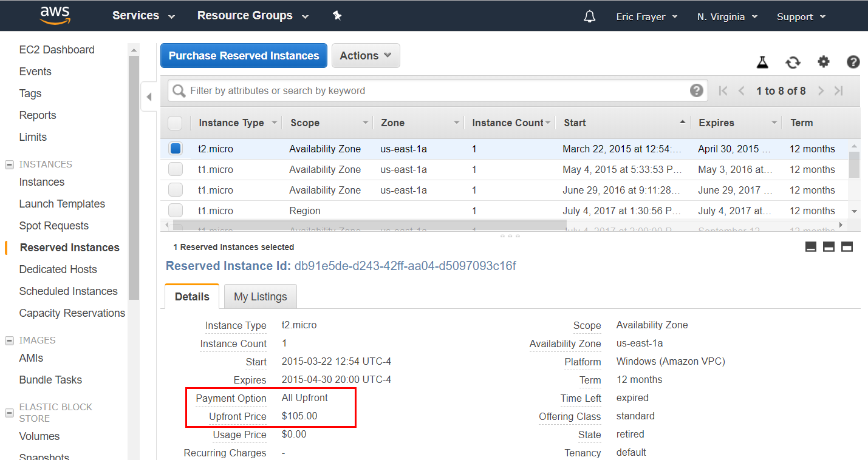Viewport: 868px width, 460px height.
Task: Go to Capacity Reservations page
Action: pyautogui.click(x=72, y=313)
